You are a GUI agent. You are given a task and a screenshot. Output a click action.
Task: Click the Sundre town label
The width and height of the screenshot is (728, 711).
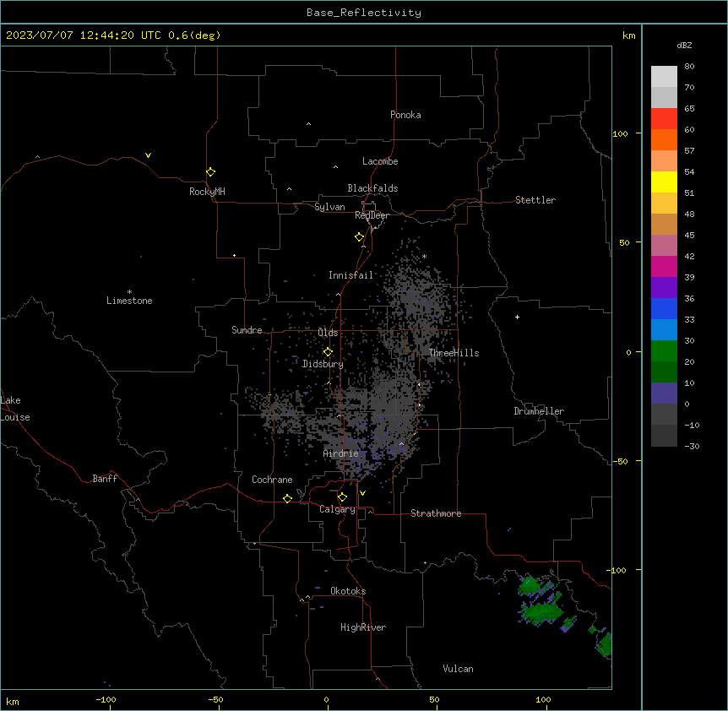(247, 330)
